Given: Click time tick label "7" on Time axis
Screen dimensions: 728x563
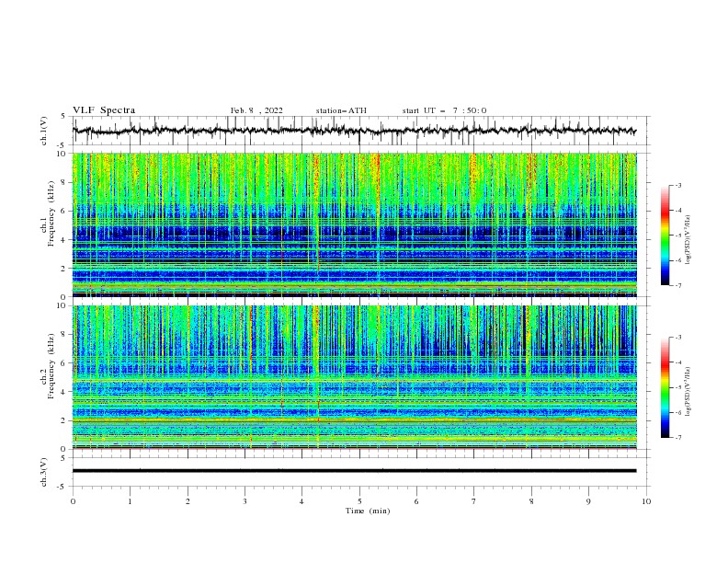Looking at the screenshot, I should [x=474, y=501].
